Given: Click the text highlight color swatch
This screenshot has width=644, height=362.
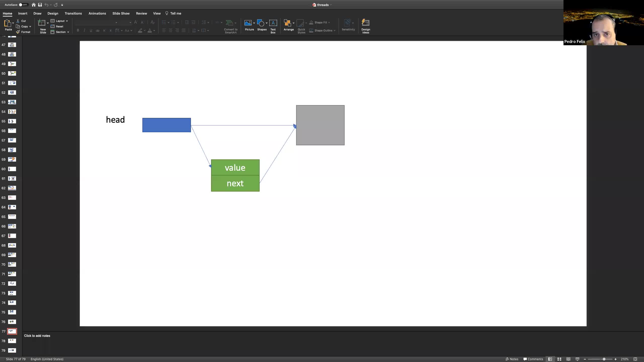Looking at the screenshot, I should click(140, 30).
